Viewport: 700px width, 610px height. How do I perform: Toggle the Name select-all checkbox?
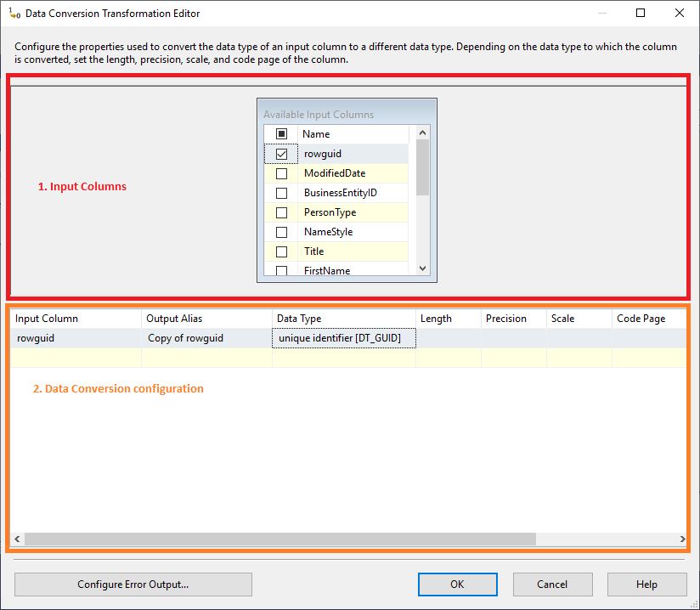click(281, 134)
